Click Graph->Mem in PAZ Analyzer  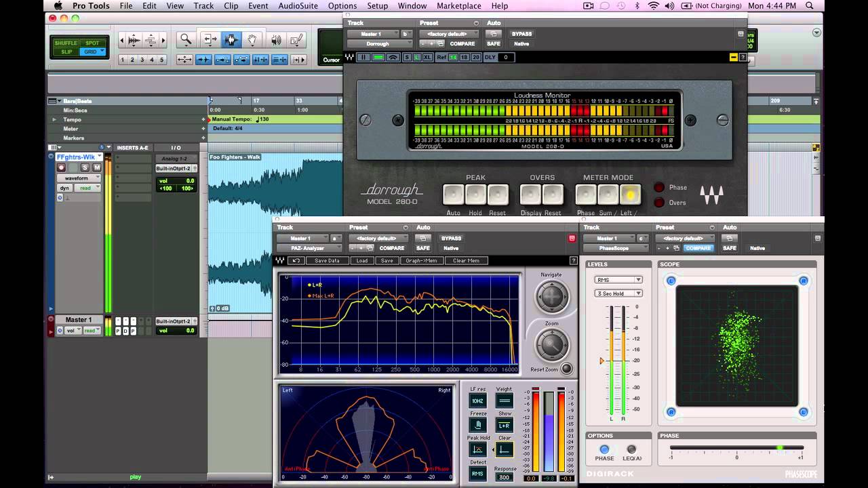(x=421, y=261)
